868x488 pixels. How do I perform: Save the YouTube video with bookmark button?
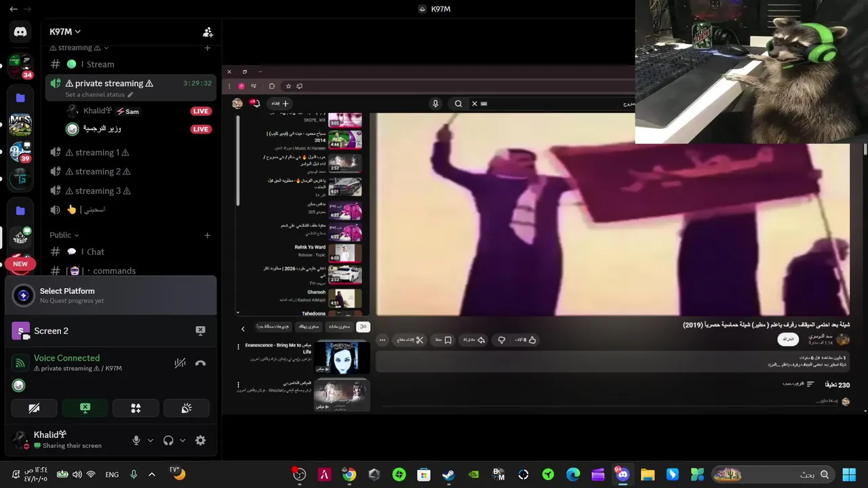pos(443,340)
